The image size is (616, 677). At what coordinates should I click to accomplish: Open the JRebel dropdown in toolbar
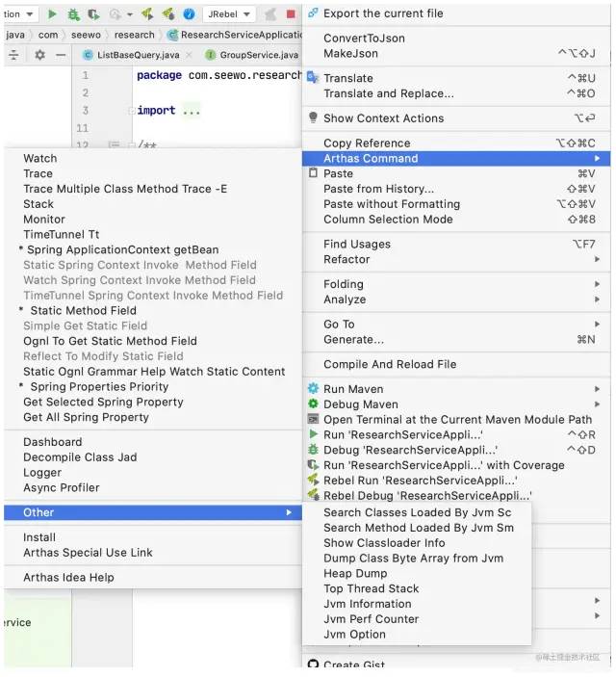(x=228, y=14)
